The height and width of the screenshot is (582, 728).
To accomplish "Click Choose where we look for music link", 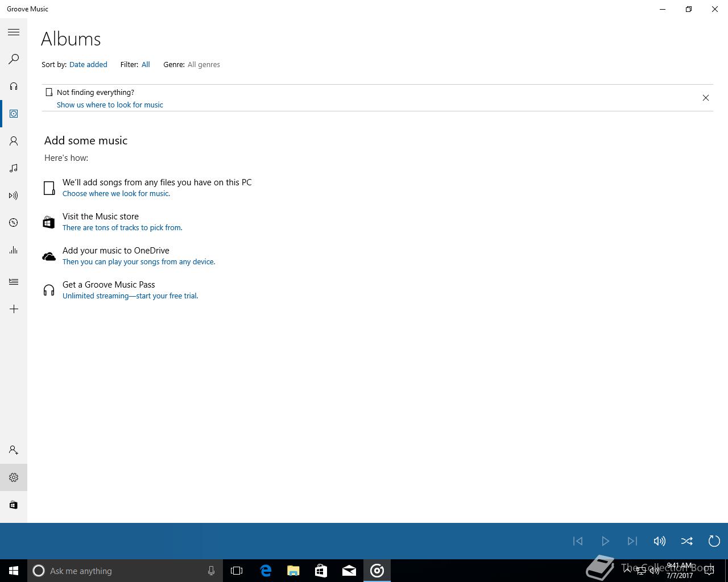I will tap(116, 193).
